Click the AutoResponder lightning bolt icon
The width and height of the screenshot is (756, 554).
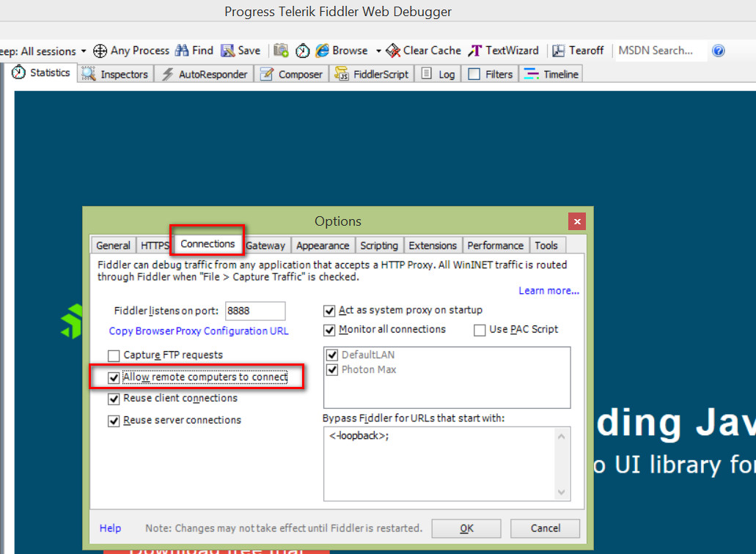[167, 74]
